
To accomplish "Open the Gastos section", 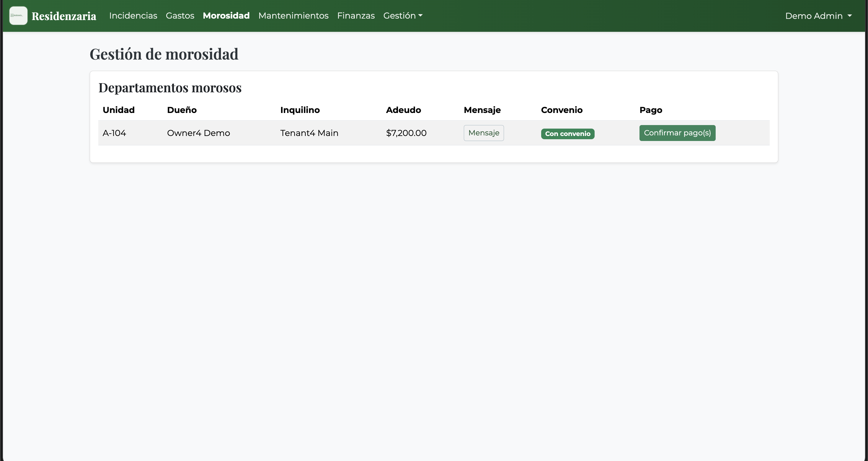I will (180, 16).
